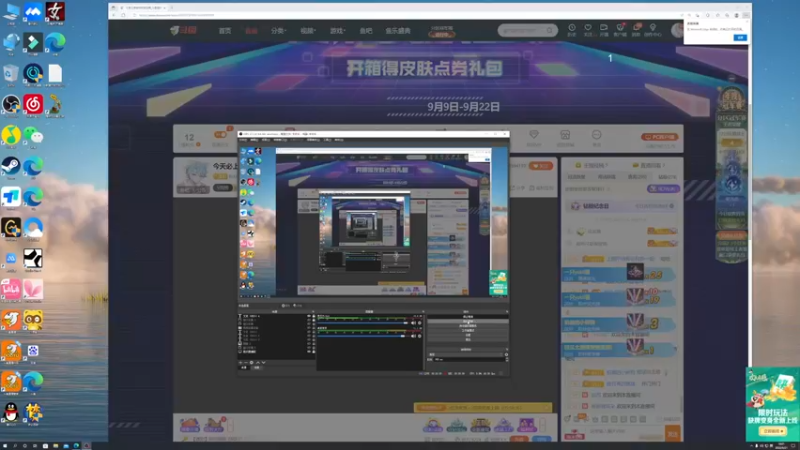Open the WeChat desktop icon

click(x=33, y=136)
